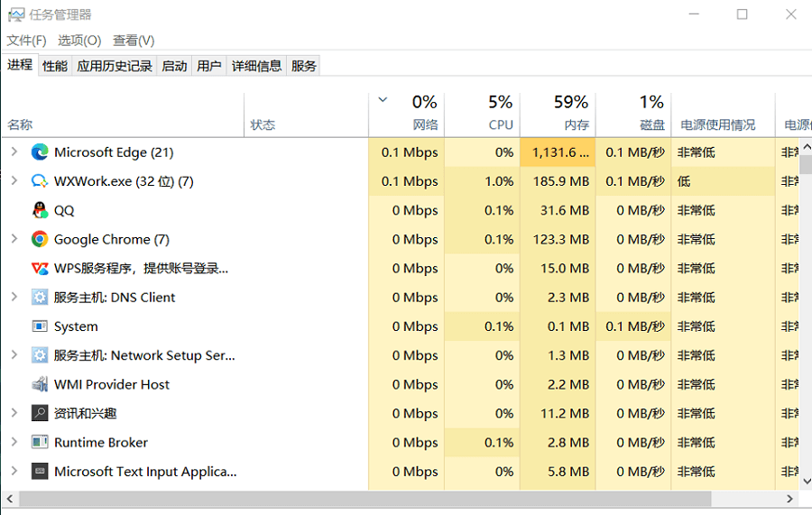Expand the Google Chrome (7) process group
The image size is (812, 515).
pyautogui.click(x=14, y=239)
